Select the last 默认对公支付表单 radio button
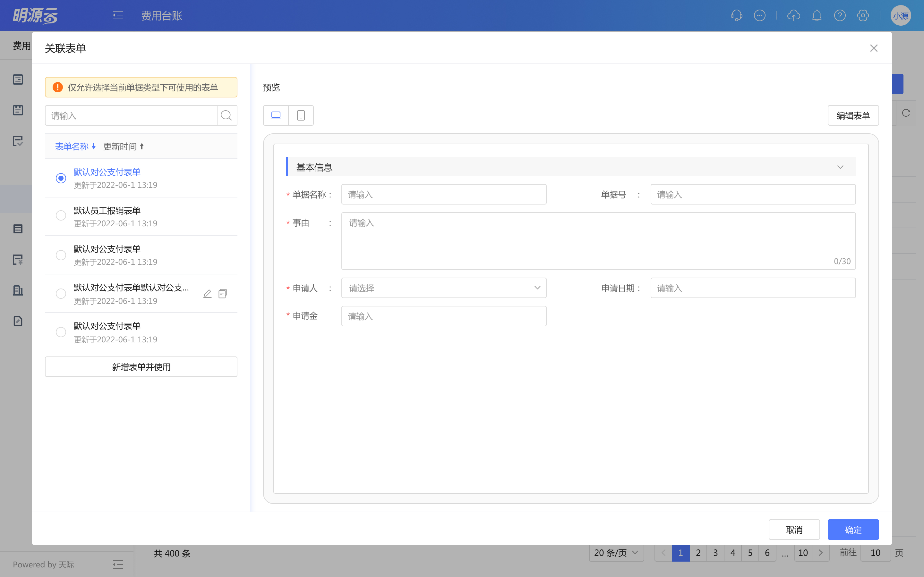 tap(61, 332)
